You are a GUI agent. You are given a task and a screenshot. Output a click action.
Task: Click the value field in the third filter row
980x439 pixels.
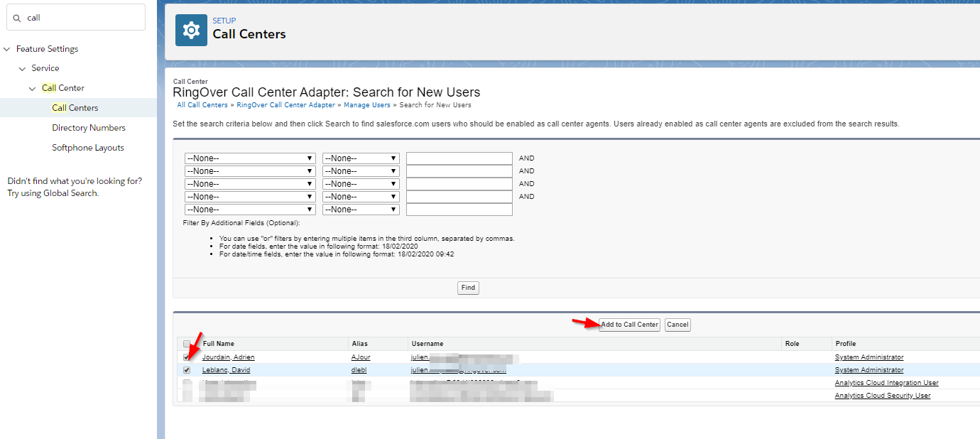(459, 184)
